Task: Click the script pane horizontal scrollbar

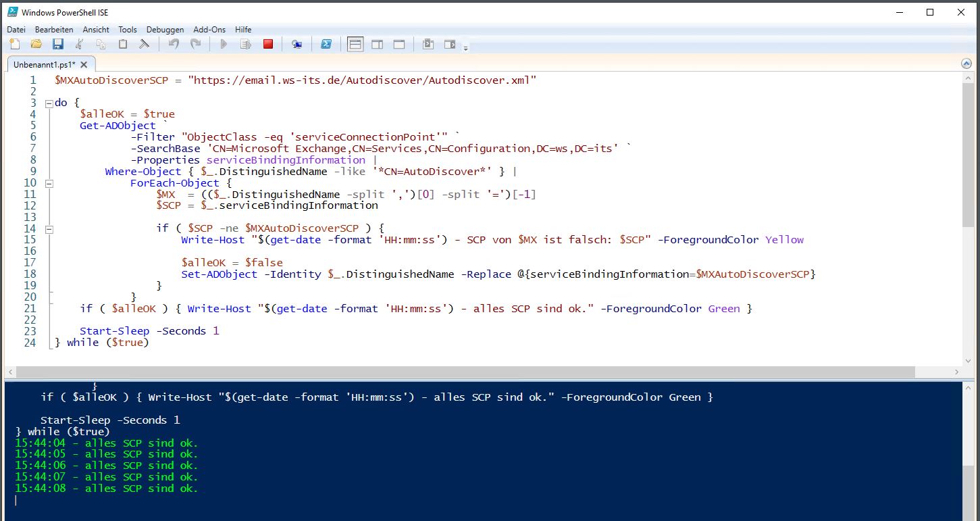Action: [x=465, y=372]
